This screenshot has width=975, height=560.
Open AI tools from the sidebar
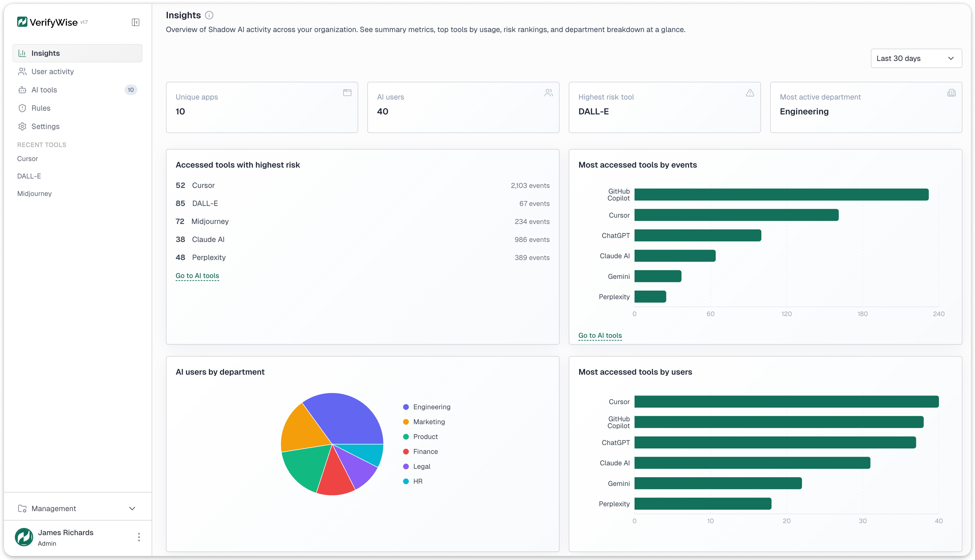coord(44,90)
